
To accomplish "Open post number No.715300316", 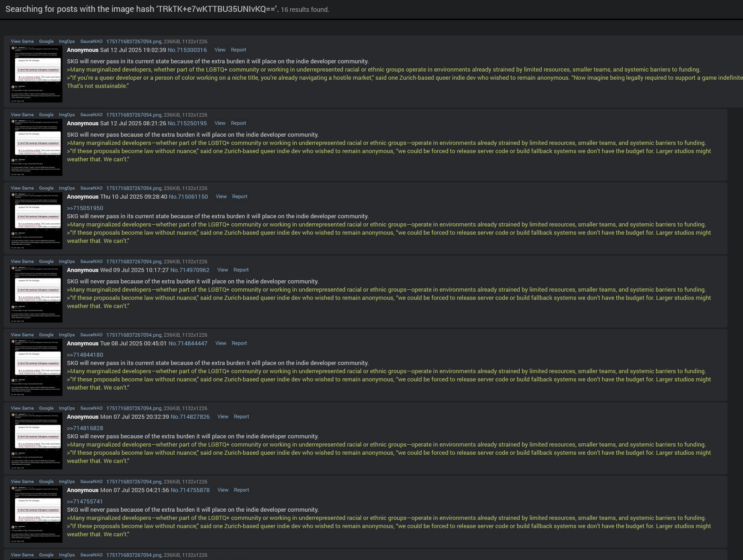I will click(x=187, y=50).
